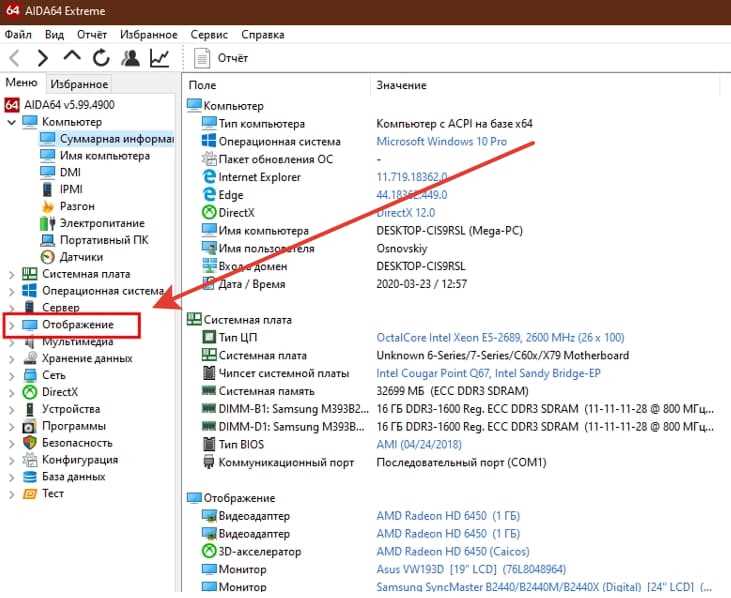Expand the Хранение данных tree node
The width and height of the screenshot is (731, 598).
point(12,359)
